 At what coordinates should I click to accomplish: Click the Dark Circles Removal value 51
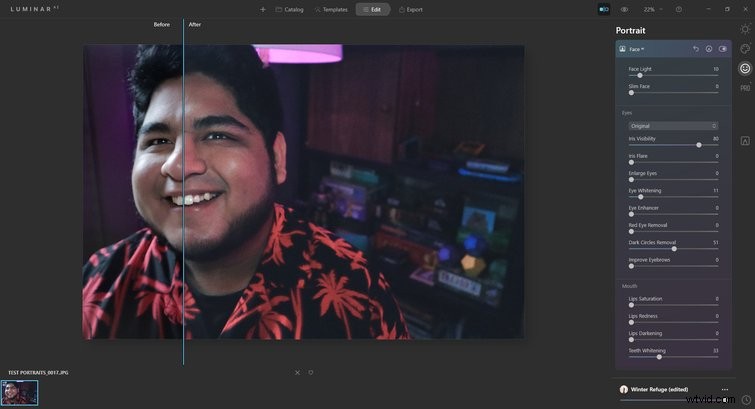(x=716, y=242)
